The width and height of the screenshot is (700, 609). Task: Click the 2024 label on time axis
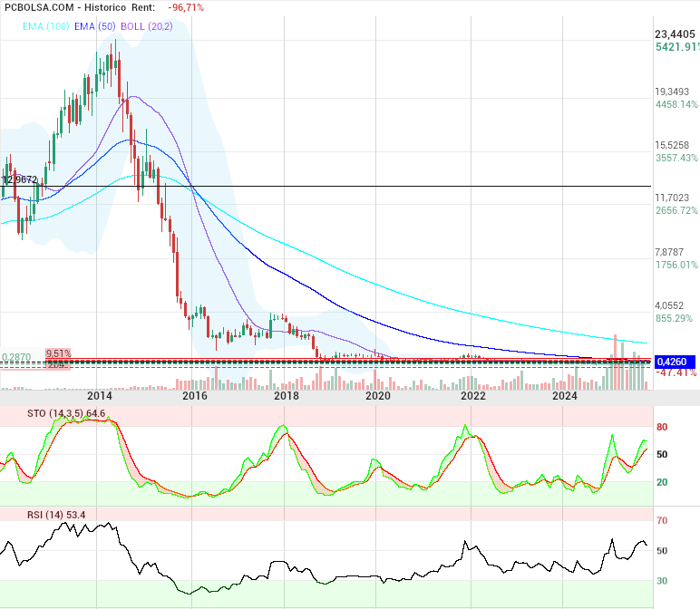tap(564, 396)
